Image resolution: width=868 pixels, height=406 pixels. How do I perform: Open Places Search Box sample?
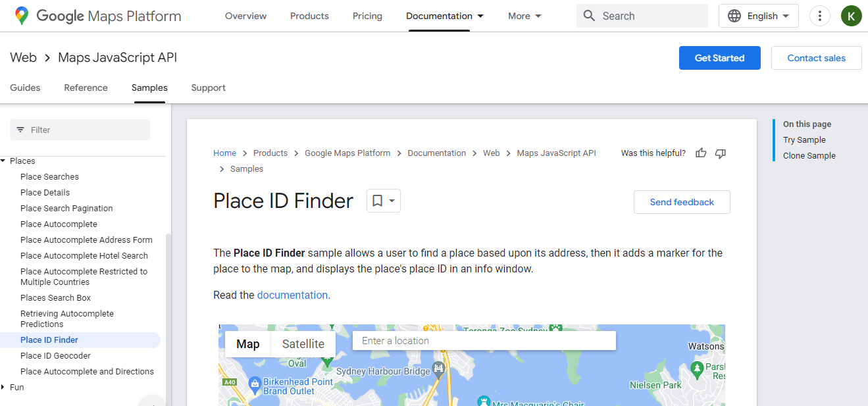pyautogui.click(x=55, y=298)
